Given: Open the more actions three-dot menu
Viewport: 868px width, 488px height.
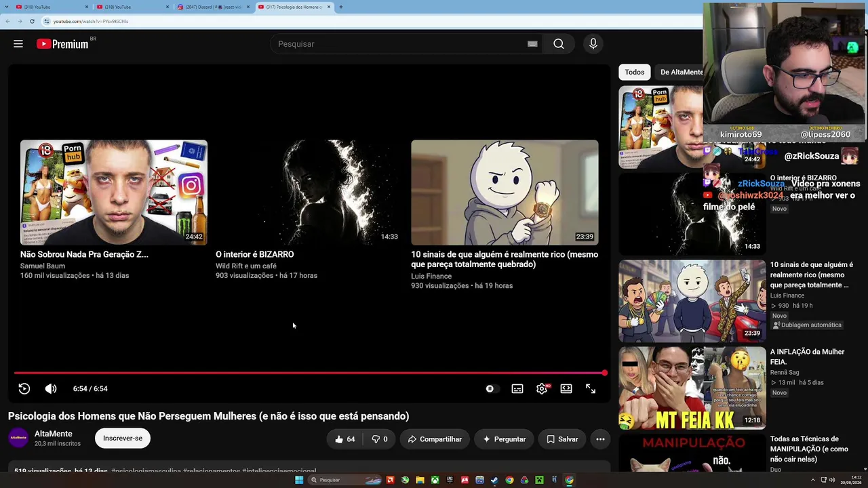Looking at the screenshot, I should 600,439.
